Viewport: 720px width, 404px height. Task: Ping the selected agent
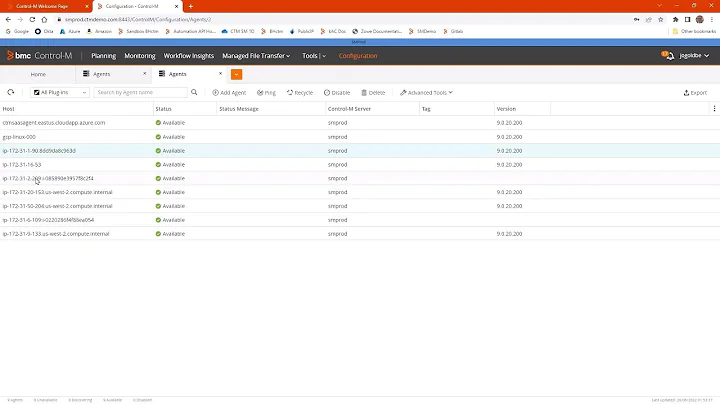[x=266, y=93]
